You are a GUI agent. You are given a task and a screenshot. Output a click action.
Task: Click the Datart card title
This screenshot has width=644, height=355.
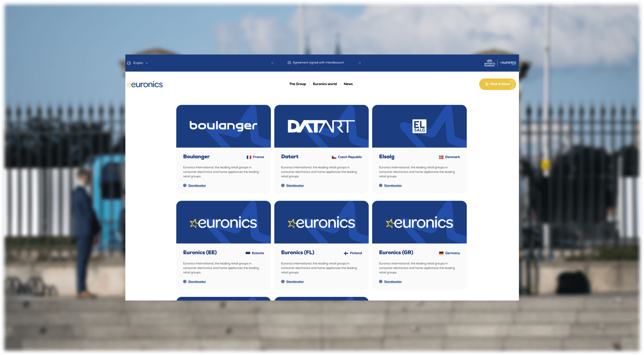click(x=290, y=157)
